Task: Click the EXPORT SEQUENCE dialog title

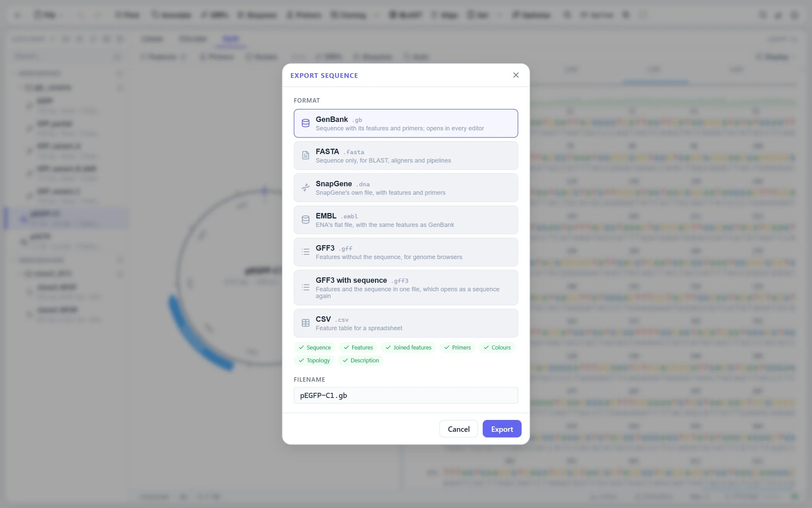Action: [x=324, y=76]
